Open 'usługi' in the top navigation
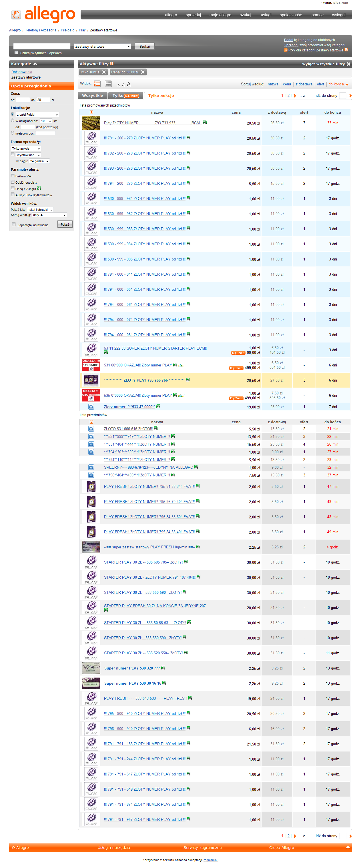This screenshot has height=868, width=361. [x=266, y=15]
